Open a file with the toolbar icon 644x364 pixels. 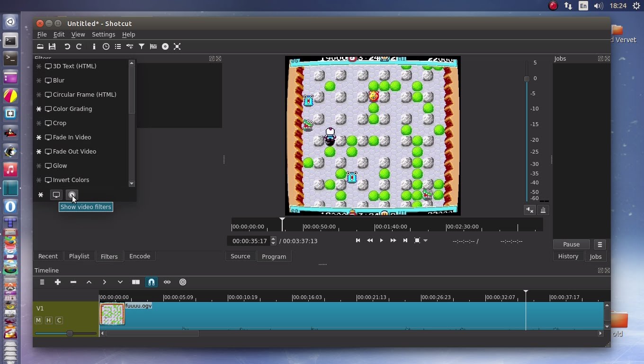(x=40, y=46)
